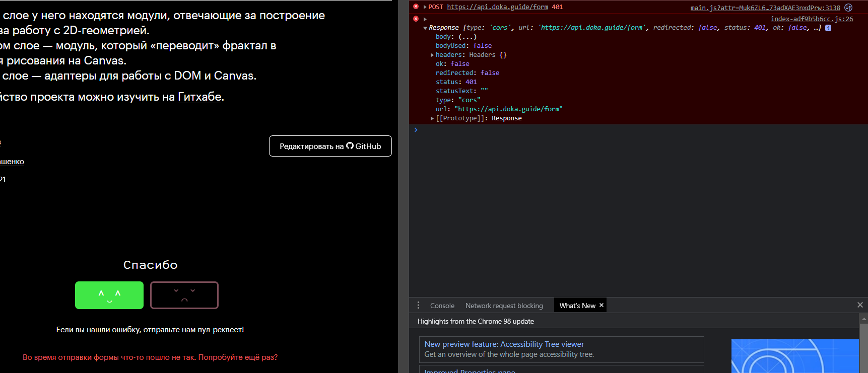Click the red form submission error message

[x=150, y=357]
